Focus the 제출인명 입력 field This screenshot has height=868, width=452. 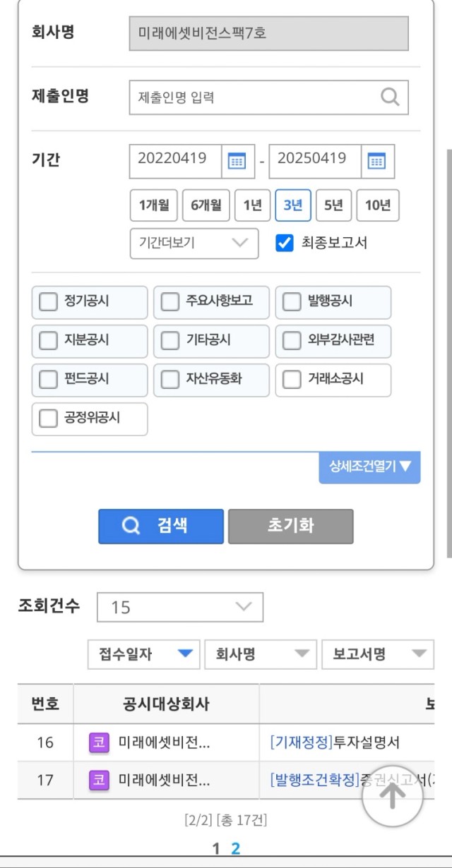tap(268, 97)
